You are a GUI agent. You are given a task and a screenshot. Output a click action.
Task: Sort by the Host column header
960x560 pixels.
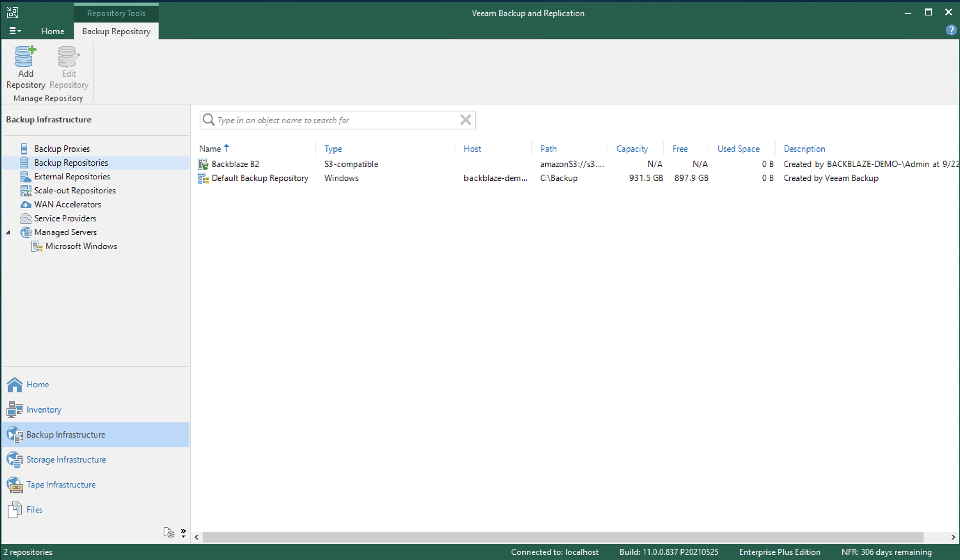pos(472,149)
